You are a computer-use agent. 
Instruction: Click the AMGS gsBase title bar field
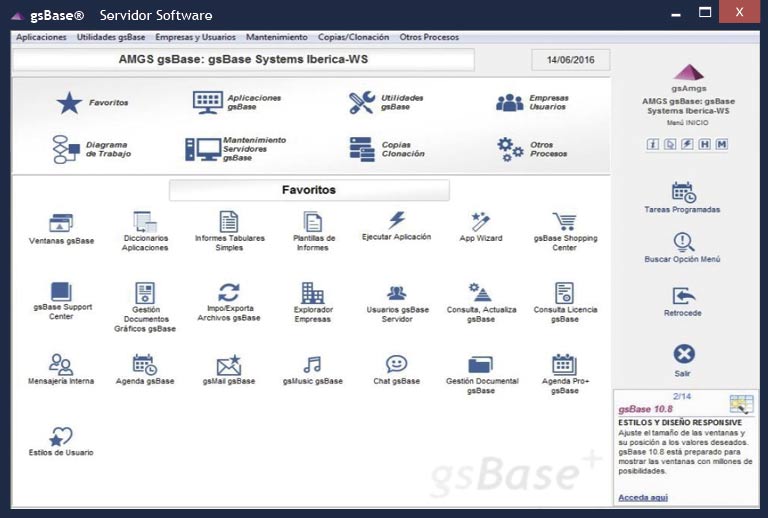[x=243, y=60]
